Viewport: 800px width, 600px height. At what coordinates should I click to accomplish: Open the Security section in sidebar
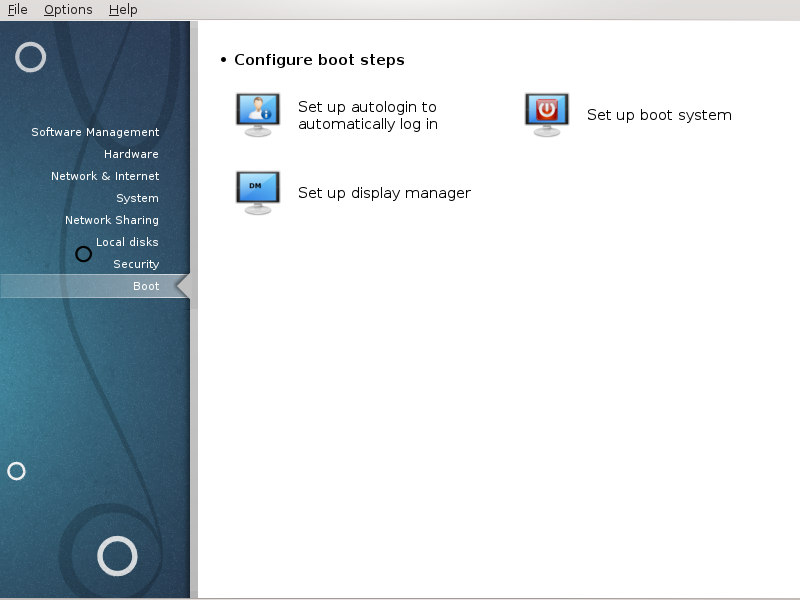pyautogui.click(x=136, y=264)
